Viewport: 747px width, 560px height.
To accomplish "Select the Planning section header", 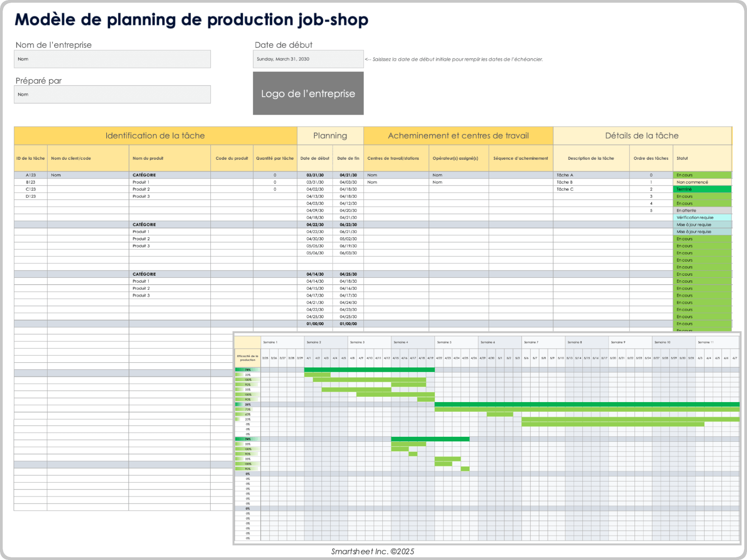I will [330, 135].
